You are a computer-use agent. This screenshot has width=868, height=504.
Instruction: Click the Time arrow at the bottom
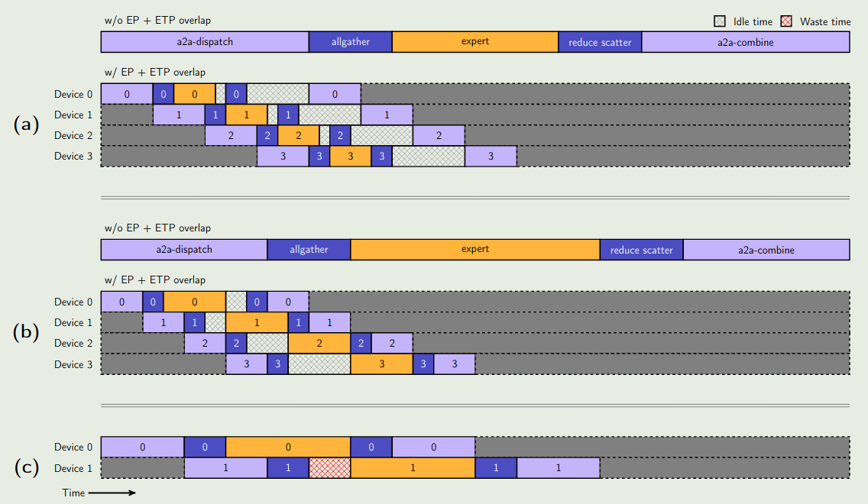[96, 493]
